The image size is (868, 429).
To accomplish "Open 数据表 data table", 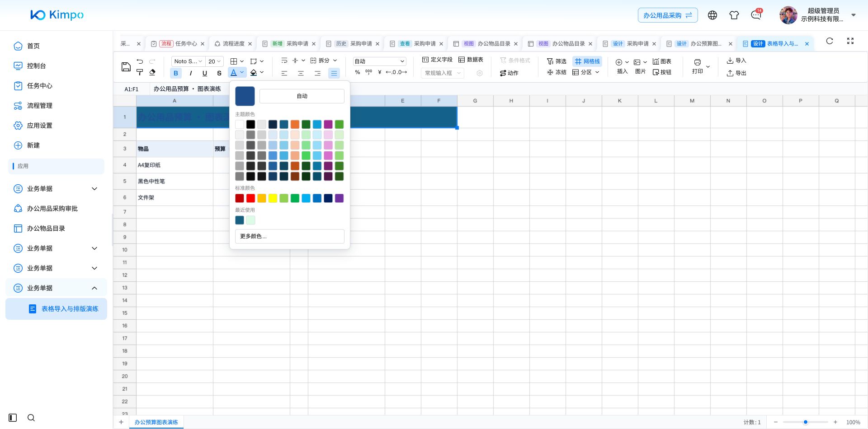I will [471, 60].
